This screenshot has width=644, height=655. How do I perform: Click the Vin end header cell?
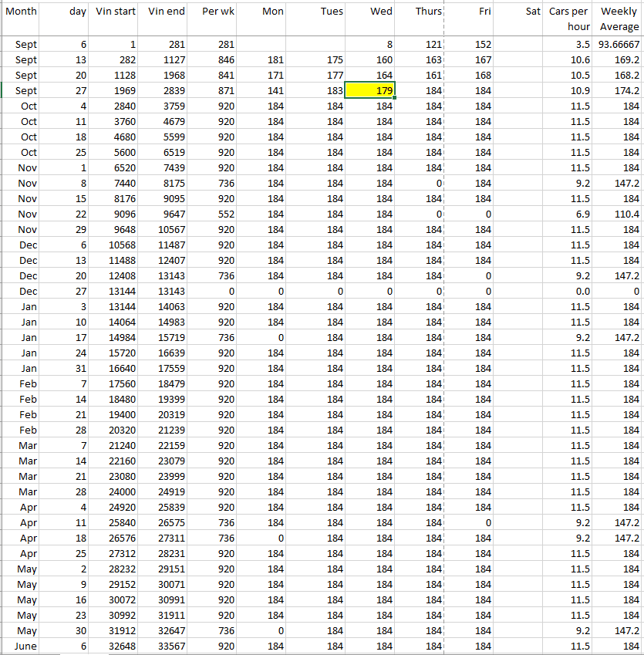point(165,19)
